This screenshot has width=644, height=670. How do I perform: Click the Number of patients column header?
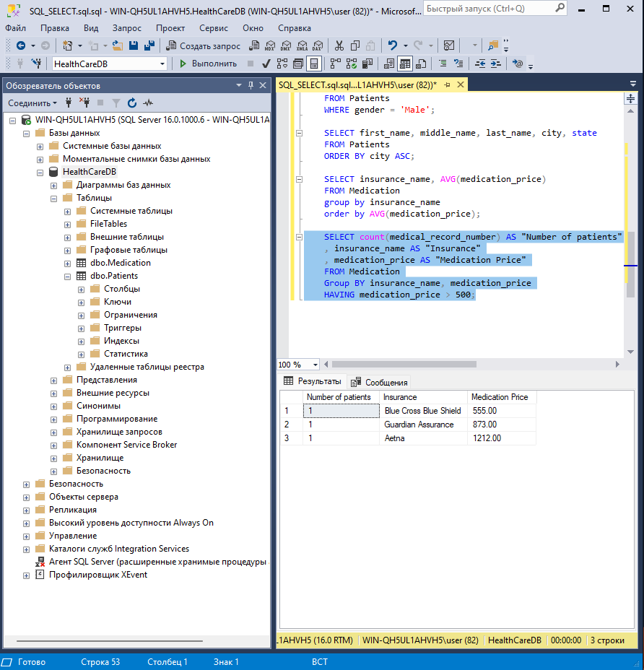point(341,397)
